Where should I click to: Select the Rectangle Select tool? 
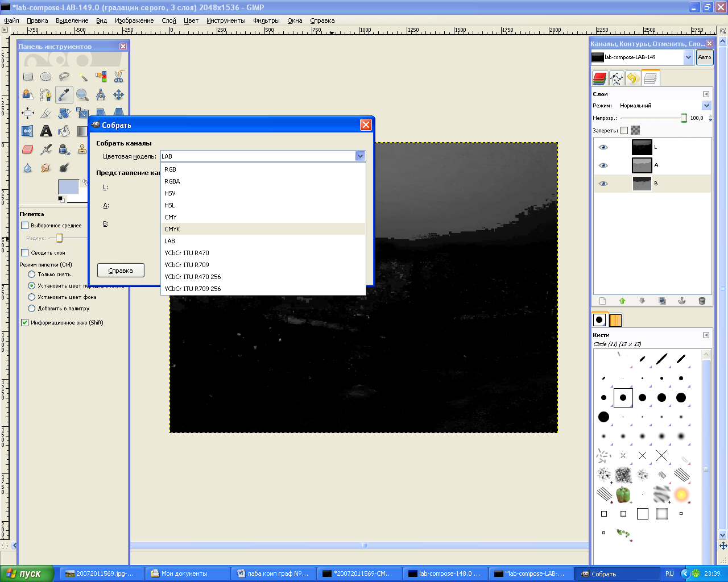[28, 77]
